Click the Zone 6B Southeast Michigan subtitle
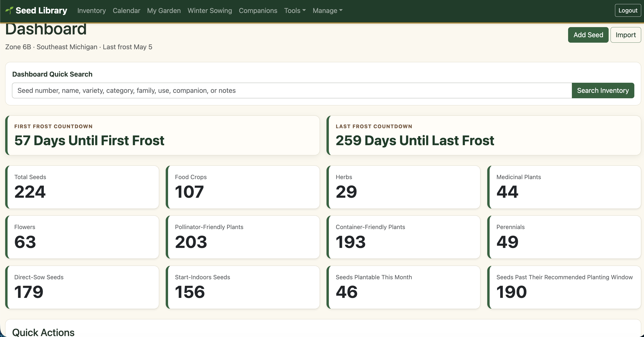This screenshot has width=644, height=337. click(79, 47)
